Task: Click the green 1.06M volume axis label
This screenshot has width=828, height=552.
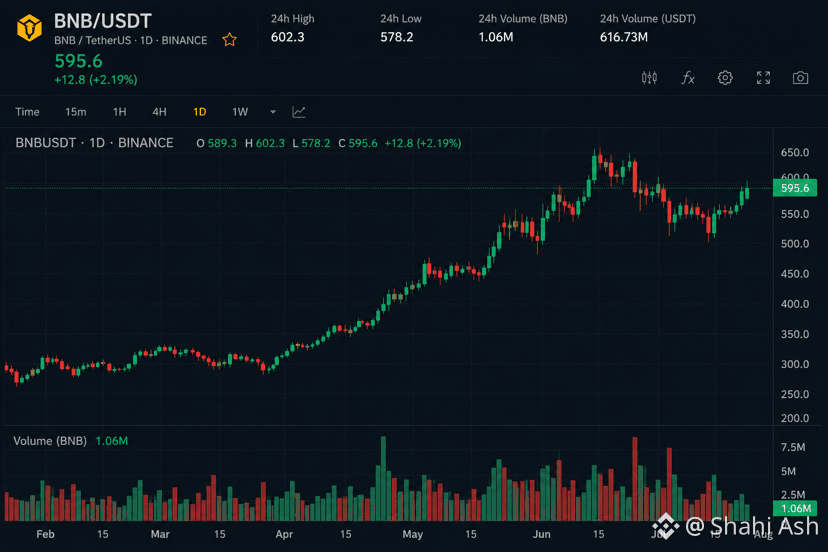Action: [x=795, y=509]
